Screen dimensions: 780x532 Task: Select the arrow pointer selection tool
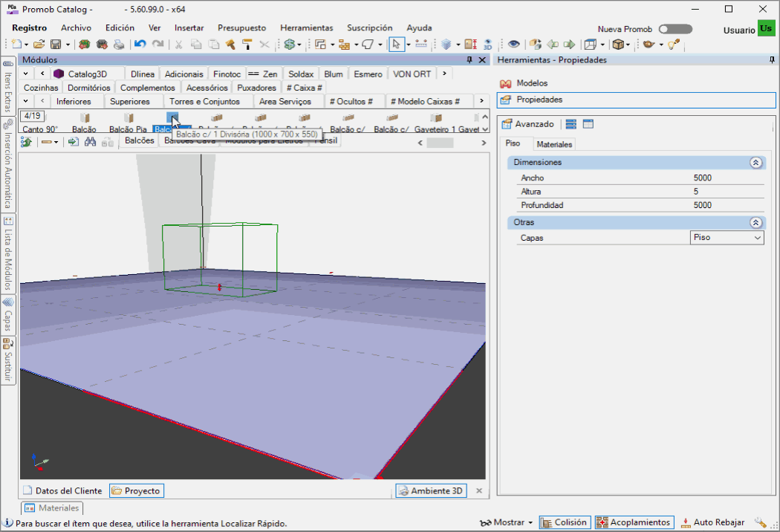396,45
